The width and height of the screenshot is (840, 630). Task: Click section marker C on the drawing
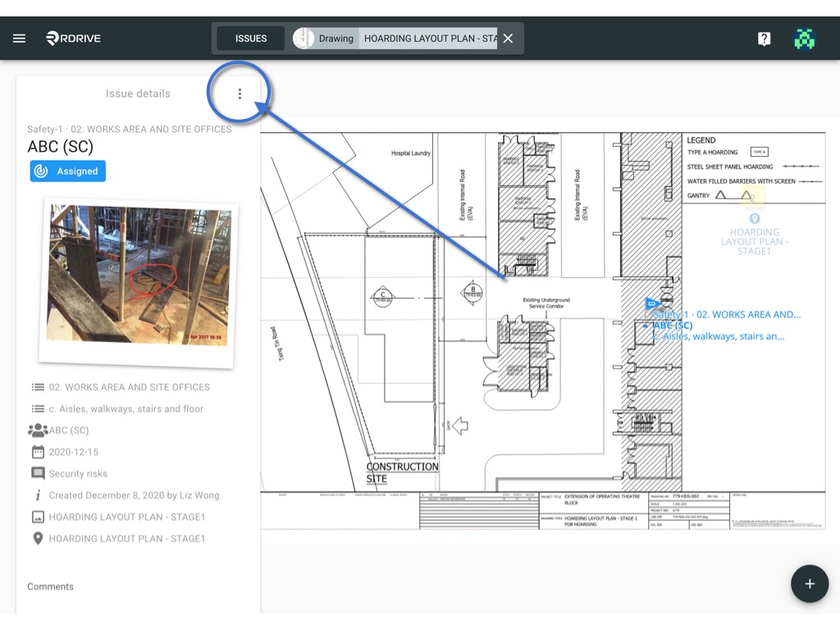tap(382, 297)
